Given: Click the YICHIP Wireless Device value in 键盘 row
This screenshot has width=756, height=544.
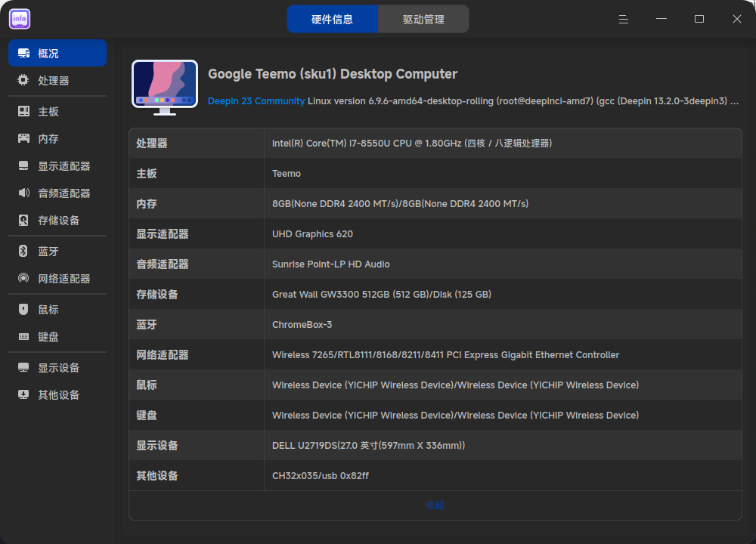Looking at the screenshot, I should tap(455, 416).
